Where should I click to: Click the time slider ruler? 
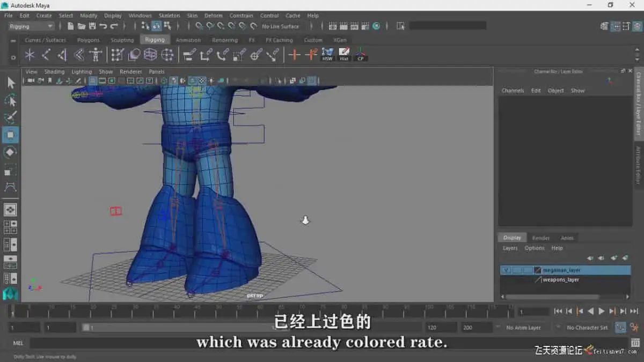coord(262,311)
